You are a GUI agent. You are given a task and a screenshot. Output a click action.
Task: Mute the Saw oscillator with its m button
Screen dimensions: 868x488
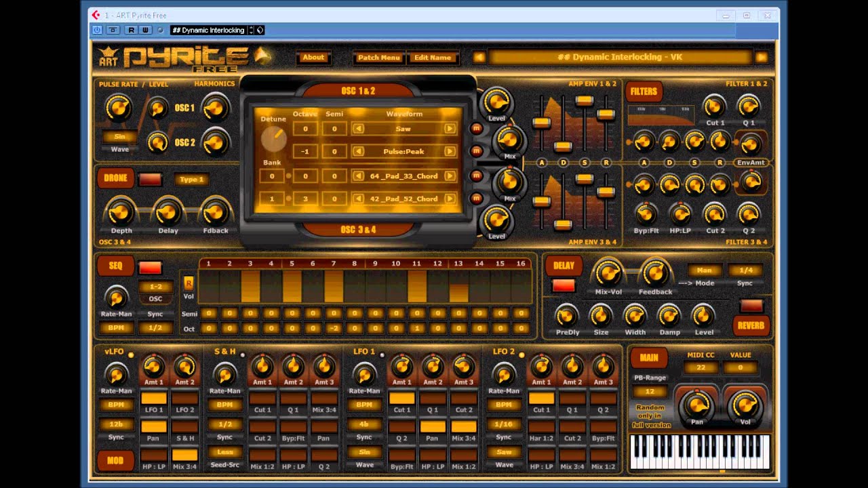click(476, 129)
